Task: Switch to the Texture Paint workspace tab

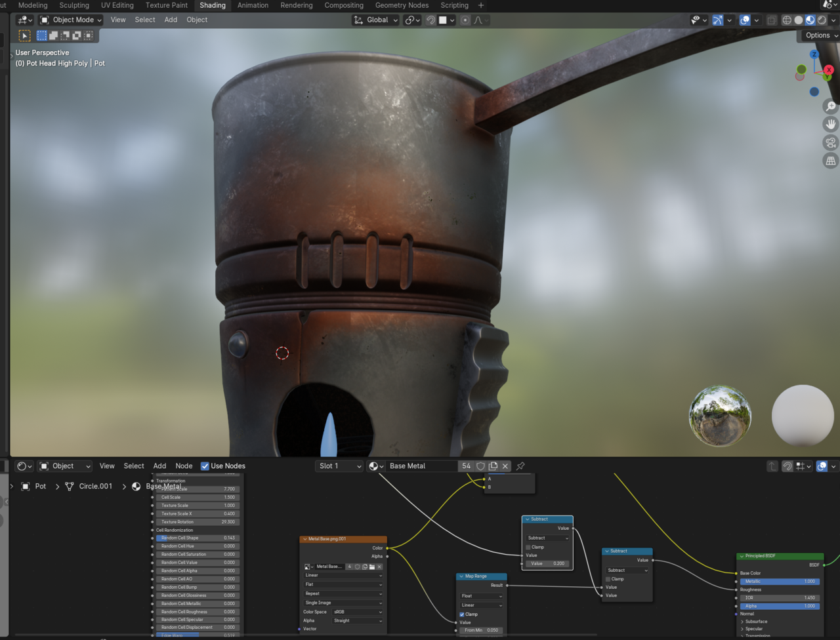Action: 166,5
